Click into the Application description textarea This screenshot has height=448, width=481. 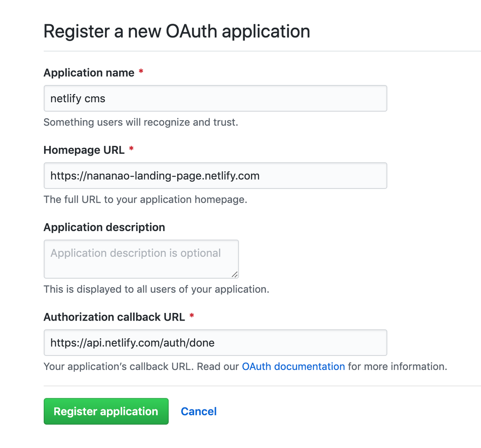point(141,259)
